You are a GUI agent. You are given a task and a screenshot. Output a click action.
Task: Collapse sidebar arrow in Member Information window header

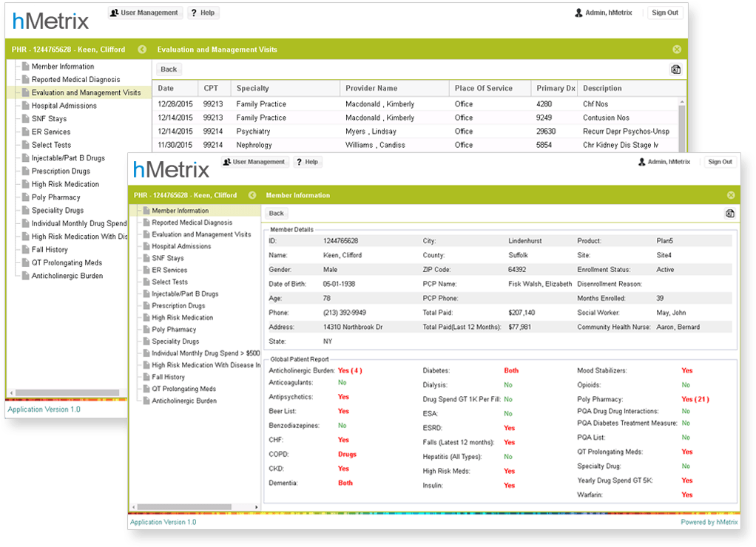[x=252, y=195]
